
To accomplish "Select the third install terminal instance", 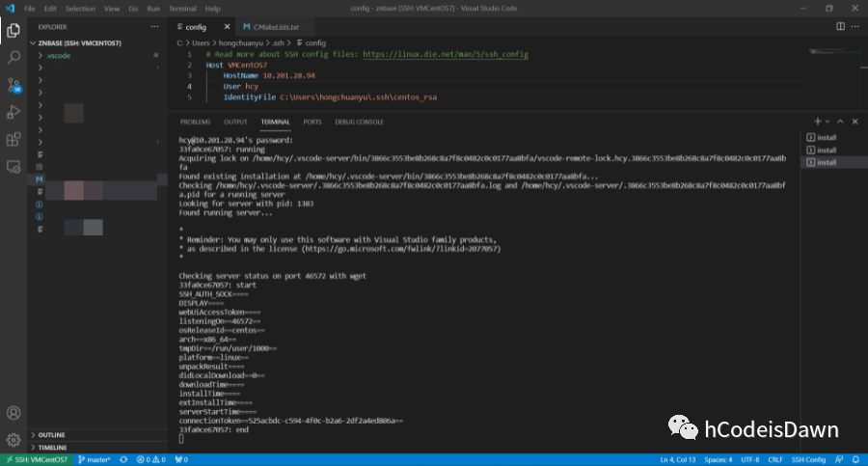I will [x=834, y=162].
